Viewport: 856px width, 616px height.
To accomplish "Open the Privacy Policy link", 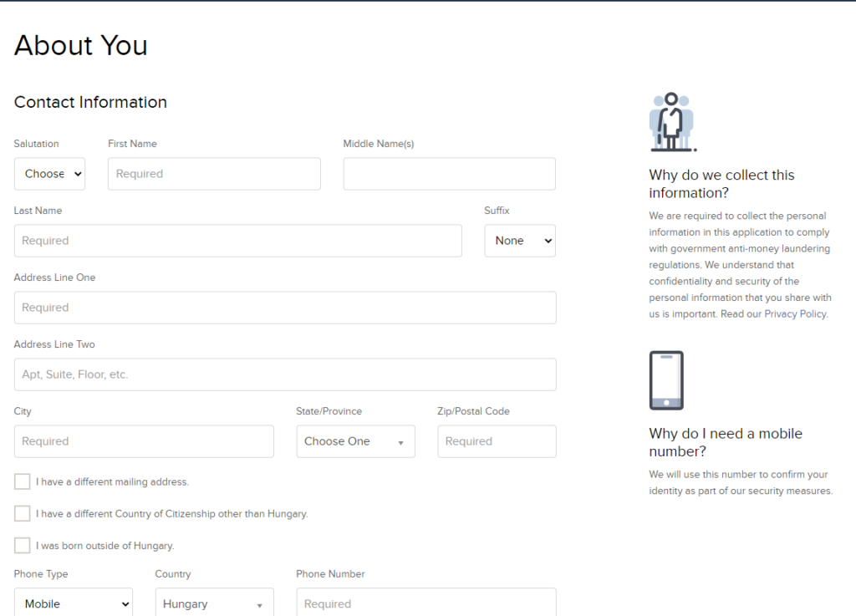I will pyautogui.click(x=795, y=314).
